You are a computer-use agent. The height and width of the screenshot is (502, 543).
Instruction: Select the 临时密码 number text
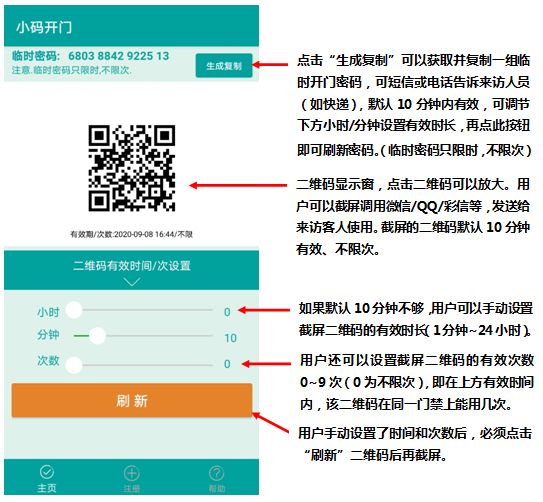coord(118,56)
